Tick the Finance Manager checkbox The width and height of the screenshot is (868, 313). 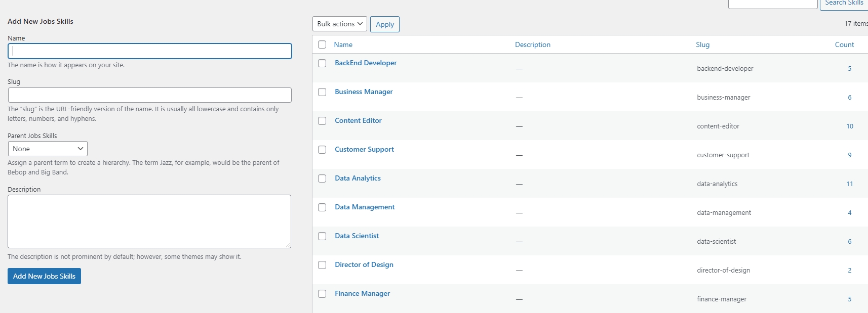pyautogui.click(x=322, y=294)
